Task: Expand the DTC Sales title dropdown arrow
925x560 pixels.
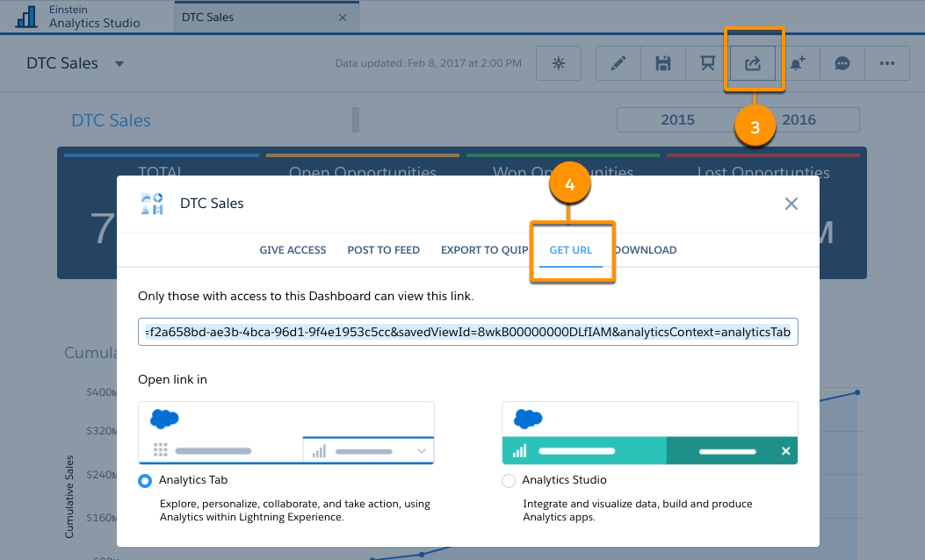Action: coord(119,64)
